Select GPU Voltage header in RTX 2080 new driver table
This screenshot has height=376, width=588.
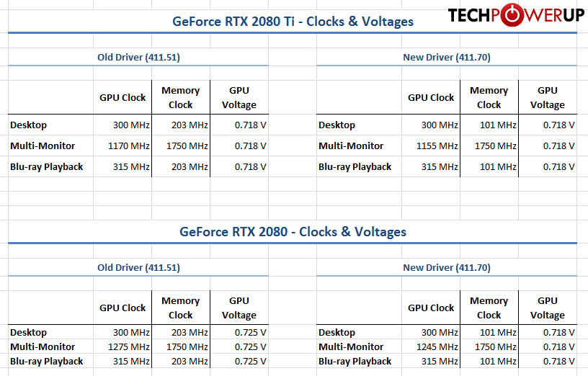point(548,308)
